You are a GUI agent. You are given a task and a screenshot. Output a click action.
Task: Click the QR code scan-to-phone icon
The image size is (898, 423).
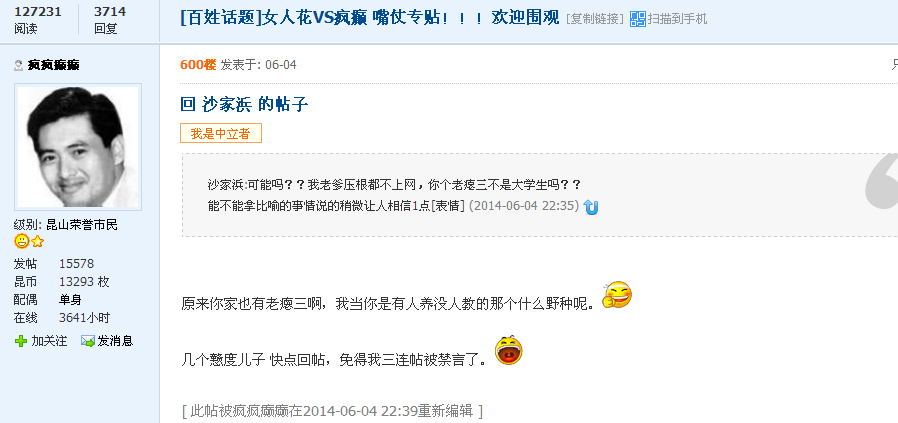pyautogui.click(x=637, y=19)
